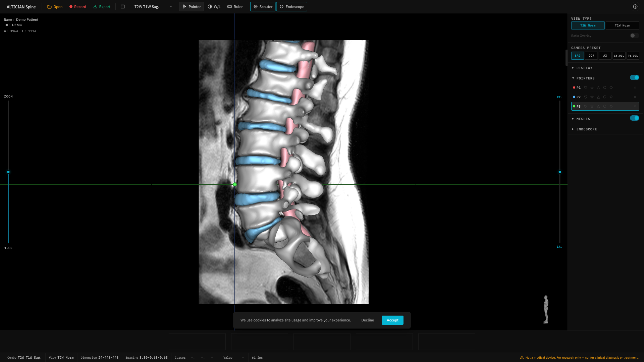Expand the Endoscope section

(x=586, y=129)
